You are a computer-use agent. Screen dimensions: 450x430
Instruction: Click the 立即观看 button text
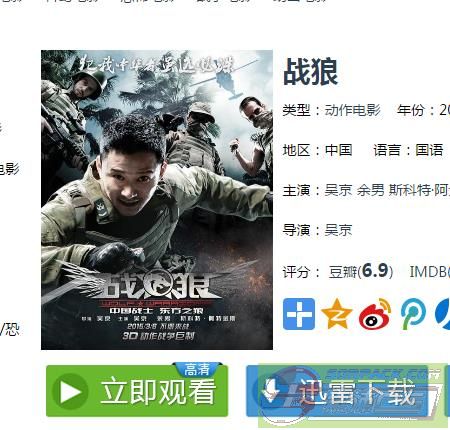click(158, 392)
